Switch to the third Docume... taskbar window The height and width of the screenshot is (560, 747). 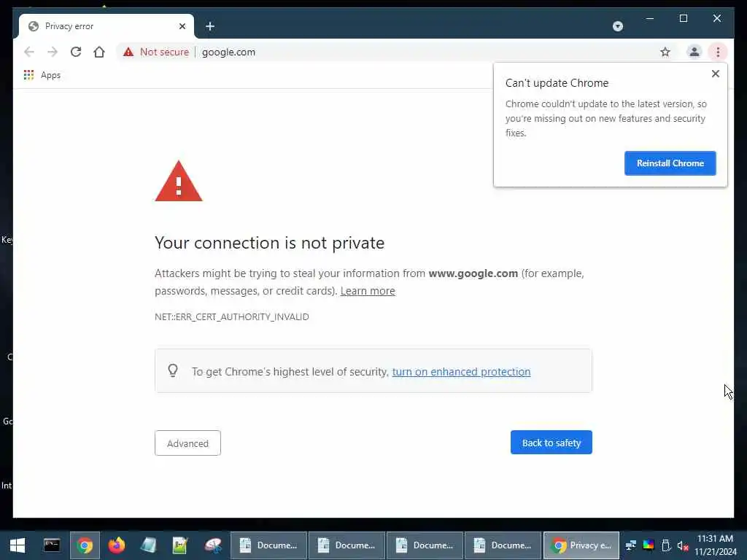[425, 545]
